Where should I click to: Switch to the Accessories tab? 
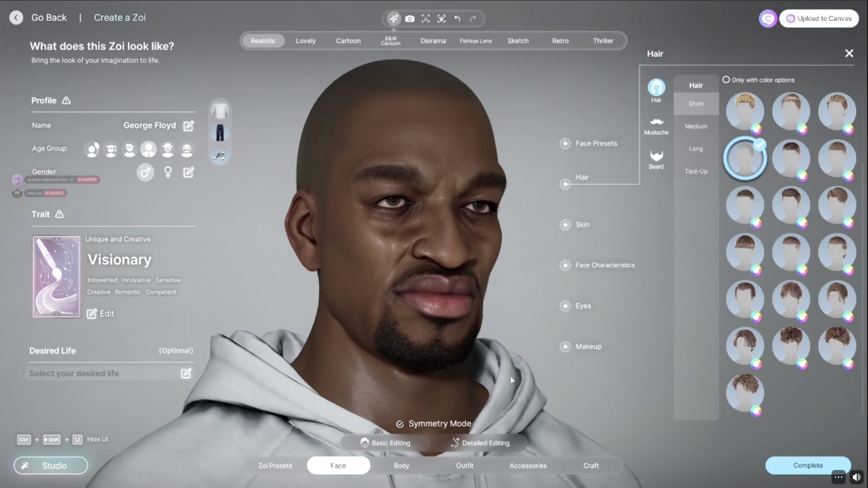(x=528, y=466)
